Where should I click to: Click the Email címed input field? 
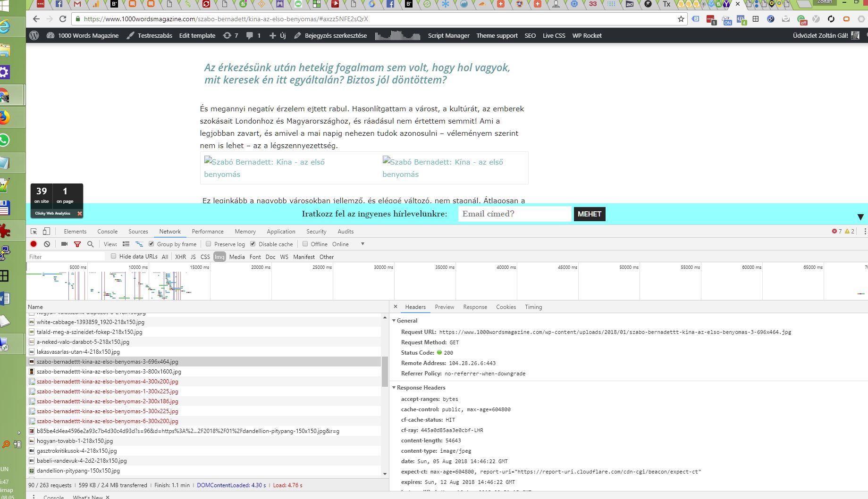514,214
